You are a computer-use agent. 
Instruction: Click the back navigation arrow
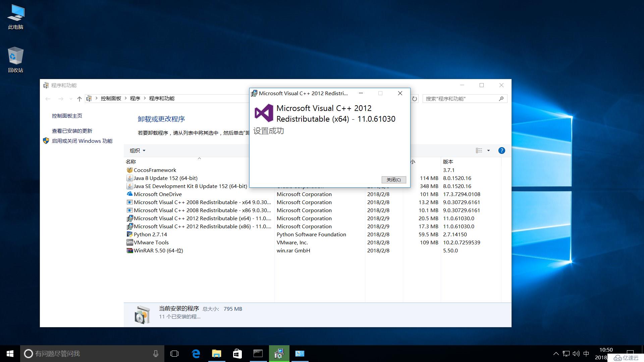pyautogui.click(x=48, y=99)
